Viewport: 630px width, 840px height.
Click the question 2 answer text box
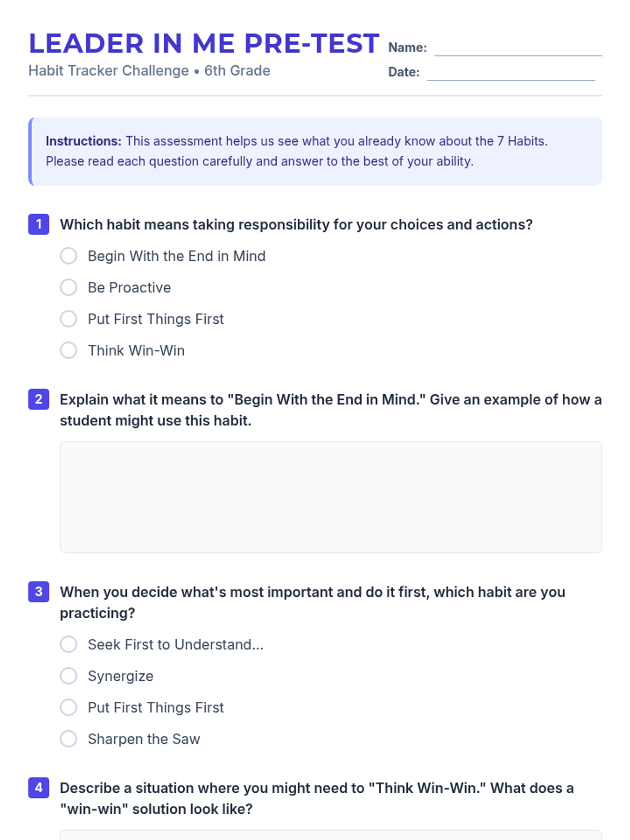click(x=331, y=497)
